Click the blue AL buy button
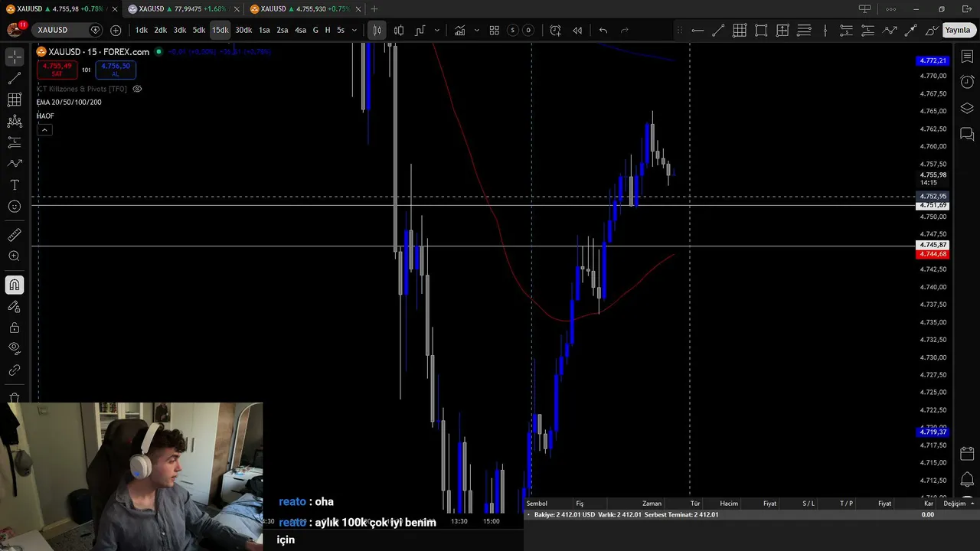This screenshot has height=551, width=980. click(116, 70)
